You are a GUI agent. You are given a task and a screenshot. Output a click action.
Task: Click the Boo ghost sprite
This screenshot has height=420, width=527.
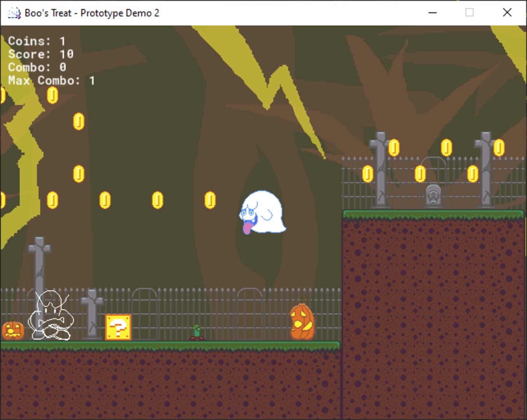(x=262, y=212)
